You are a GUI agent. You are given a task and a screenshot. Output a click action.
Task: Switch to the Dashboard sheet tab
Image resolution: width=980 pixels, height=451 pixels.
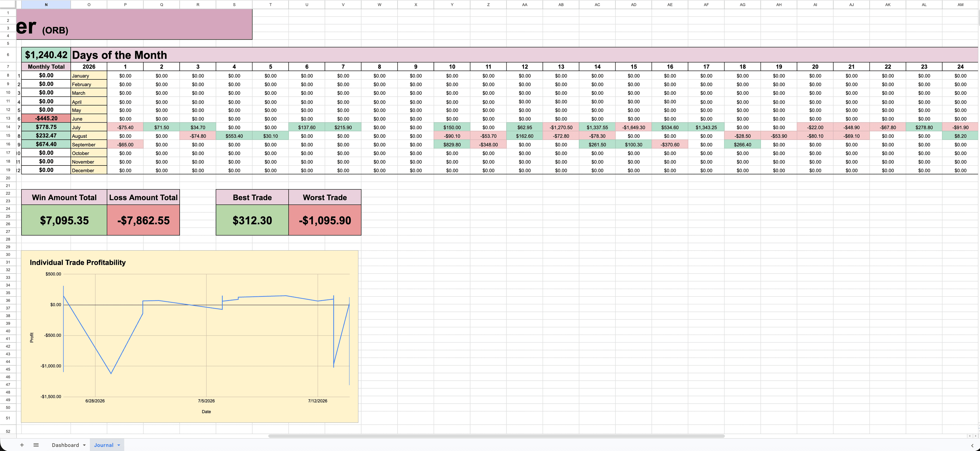coord(65,445)
